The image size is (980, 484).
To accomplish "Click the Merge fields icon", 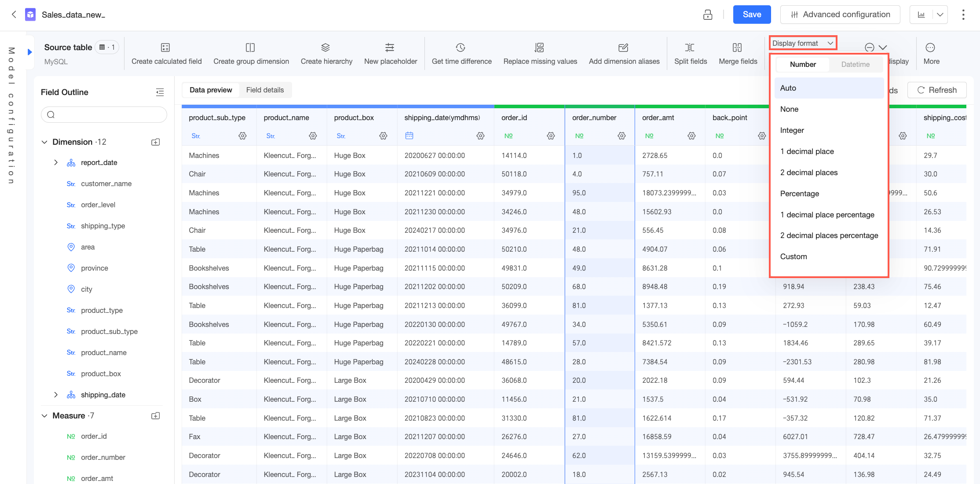I will pos(737,48).
